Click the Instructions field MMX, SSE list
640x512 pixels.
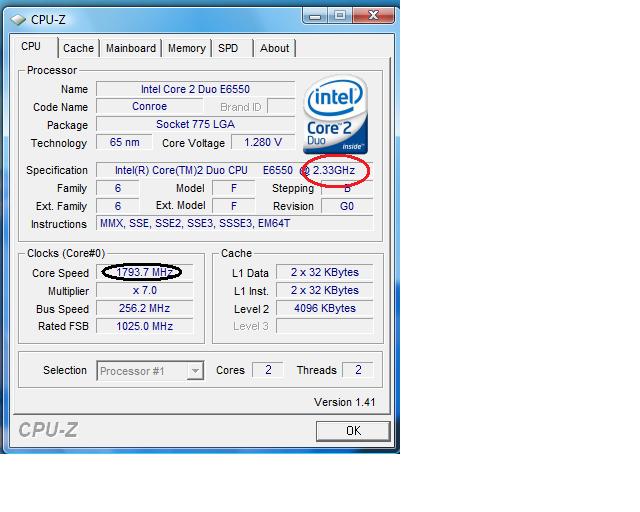click(x=234, y=223)
